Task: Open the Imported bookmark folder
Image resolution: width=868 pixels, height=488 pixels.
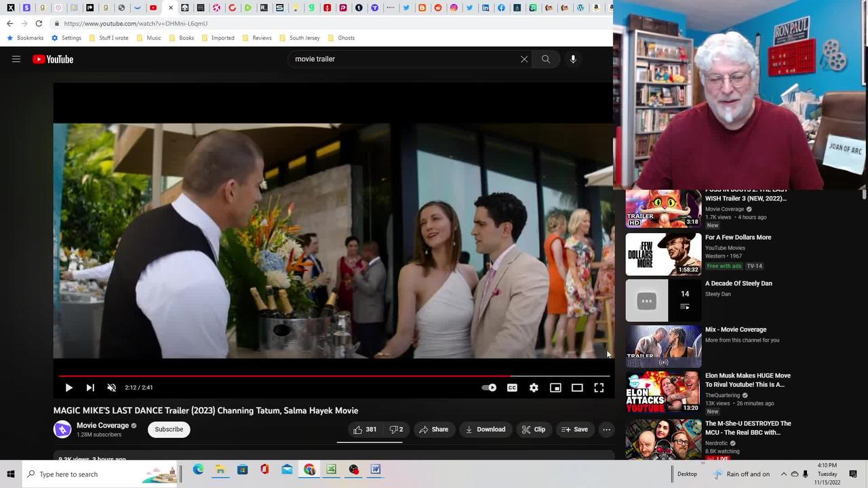Action: pyautogui.click(x=218, y=38)
